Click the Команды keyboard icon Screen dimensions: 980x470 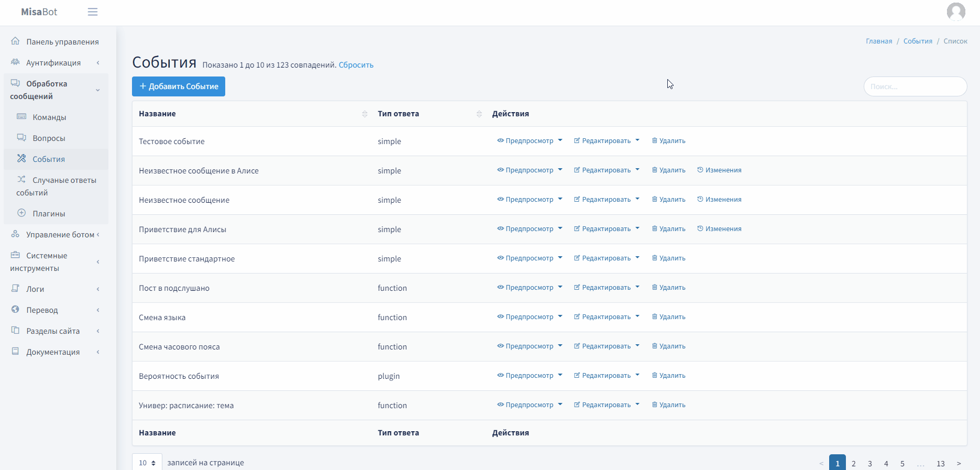click(21, 116)
